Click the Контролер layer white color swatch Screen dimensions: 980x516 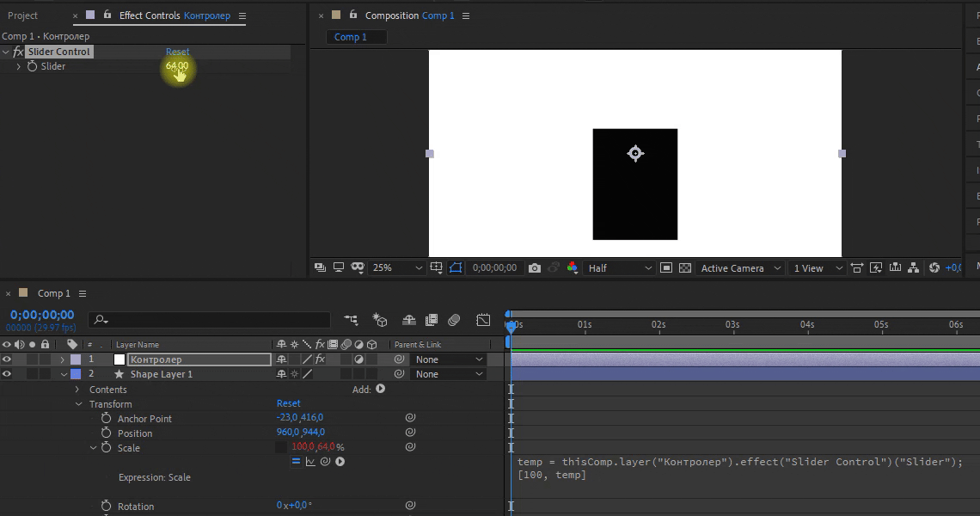tap(119, 359)
